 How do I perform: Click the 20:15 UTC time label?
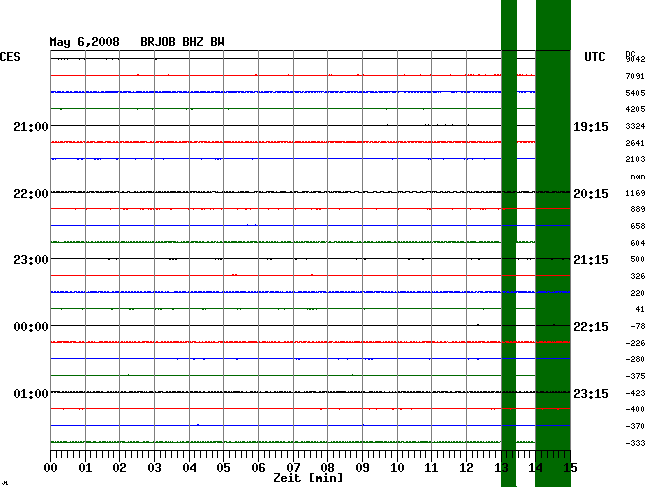(x=591, y=194)
